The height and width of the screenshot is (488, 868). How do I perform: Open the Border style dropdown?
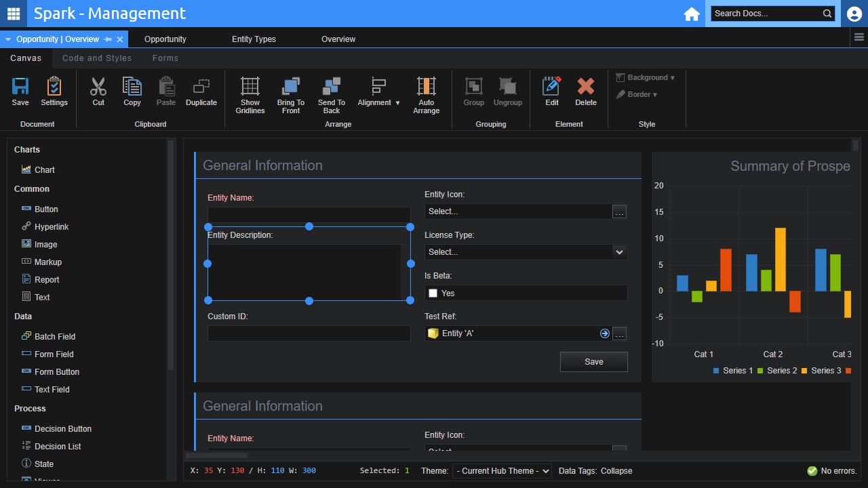click(x=636, y=95)
